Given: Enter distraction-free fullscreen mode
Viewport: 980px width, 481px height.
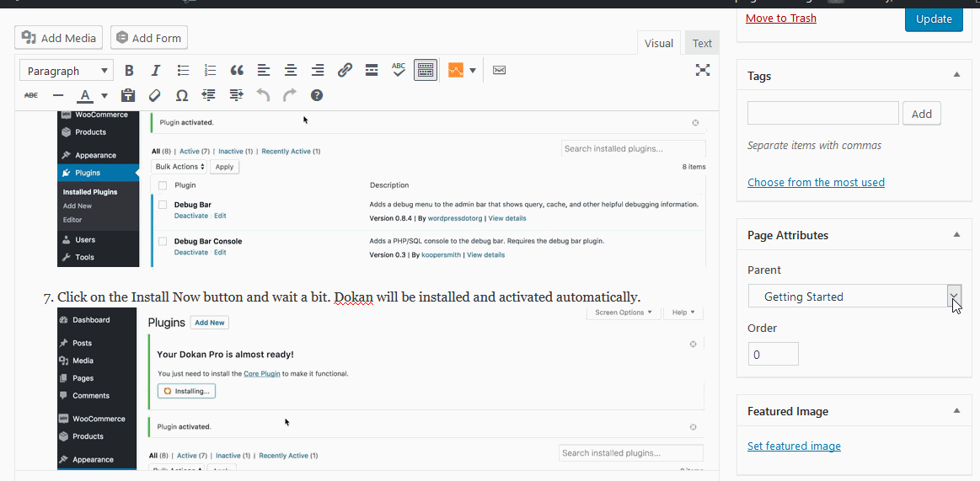Looking at the screenshot, I should click(703, 70).
